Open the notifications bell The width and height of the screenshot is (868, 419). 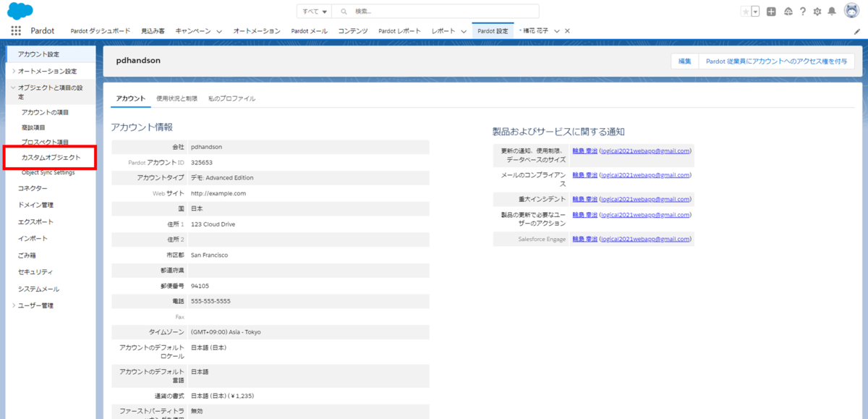point(832,12)
